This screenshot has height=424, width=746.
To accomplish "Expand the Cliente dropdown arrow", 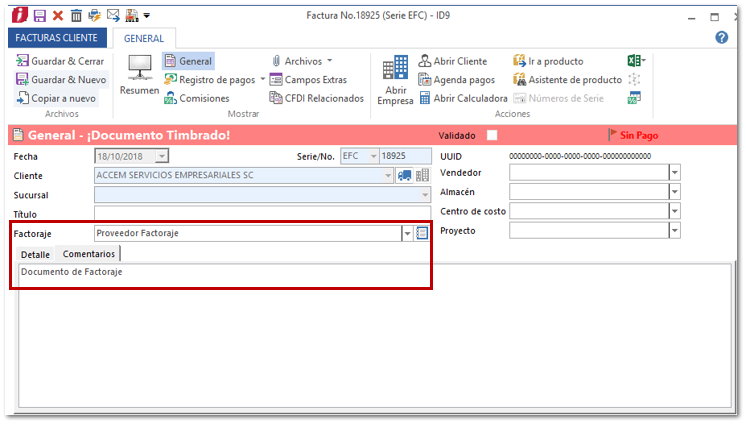I will pyautogui.click(x=388, y=176).
